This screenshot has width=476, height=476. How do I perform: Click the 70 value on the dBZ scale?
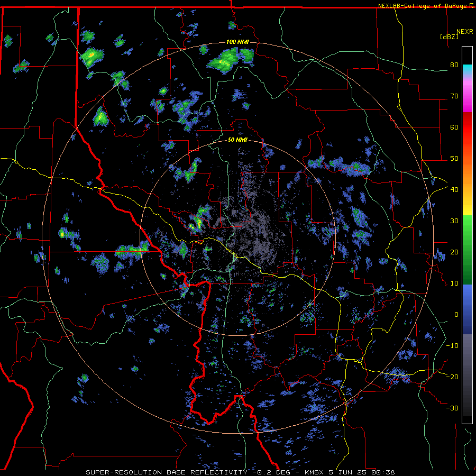(454, 96)
